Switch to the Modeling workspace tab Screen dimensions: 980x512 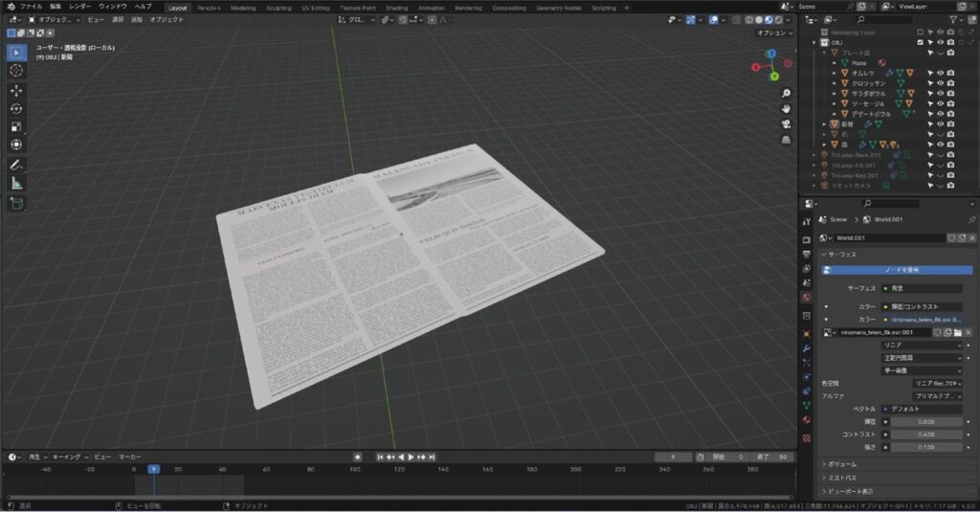[243, 8]
